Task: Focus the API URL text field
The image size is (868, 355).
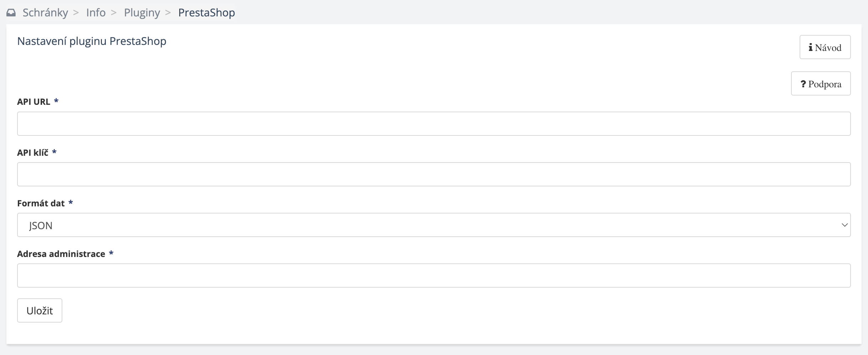Action: (434, 124)
